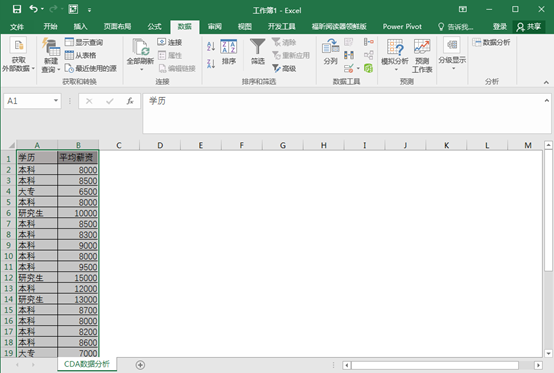The image size is (554, 373).
Task: Click the formula bar confirm checkmark icon
Action: (x=110, y=101)
